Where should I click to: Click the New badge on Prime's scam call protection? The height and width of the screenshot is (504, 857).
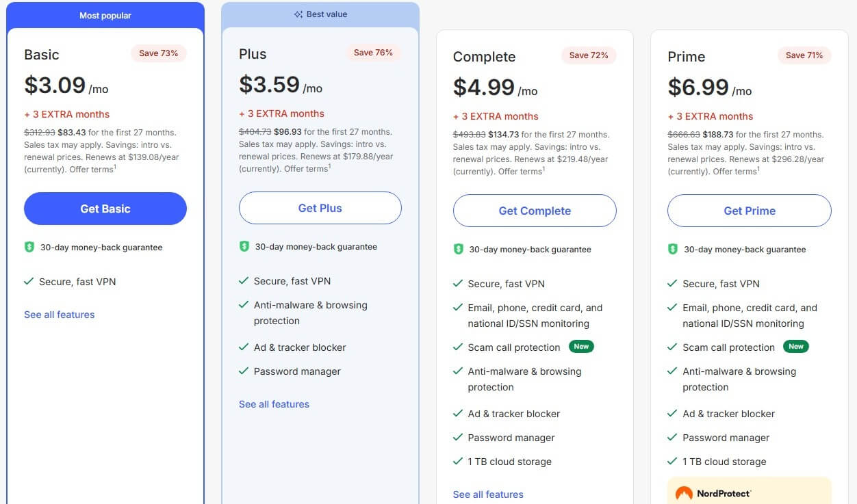pos(796,347)
